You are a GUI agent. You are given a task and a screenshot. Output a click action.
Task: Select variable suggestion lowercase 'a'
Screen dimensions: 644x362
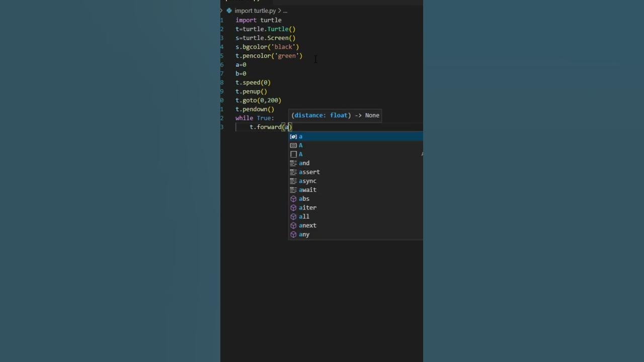[356, 136]
